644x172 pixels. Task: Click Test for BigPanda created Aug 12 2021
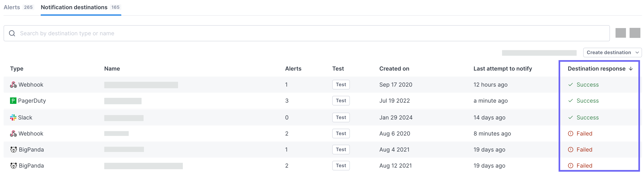pos(341,166)
